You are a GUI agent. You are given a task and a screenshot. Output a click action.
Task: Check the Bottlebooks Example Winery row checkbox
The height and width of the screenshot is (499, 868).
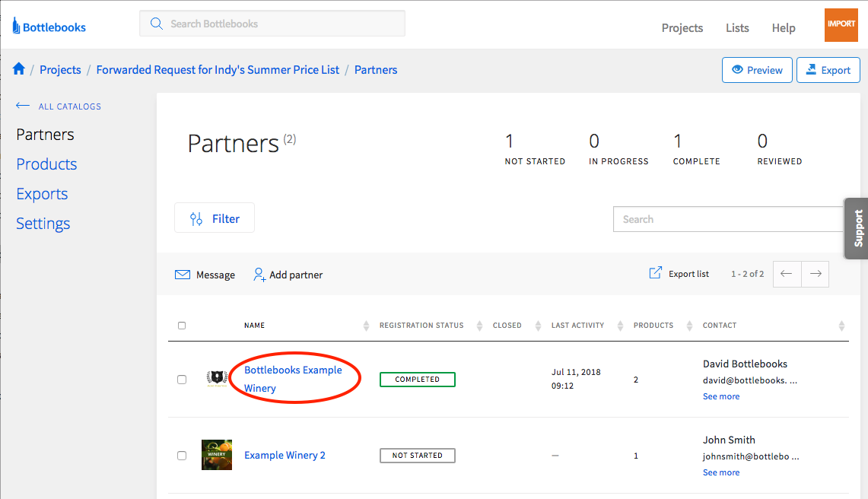pos(182,380)
